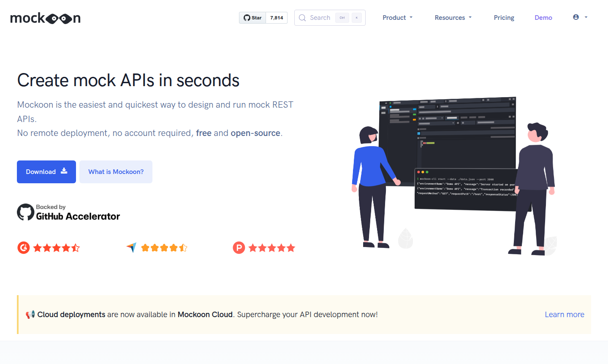Open What is Mockoon? page
The height and width of the screenshot is (364, 608).
tap(116, 171)
